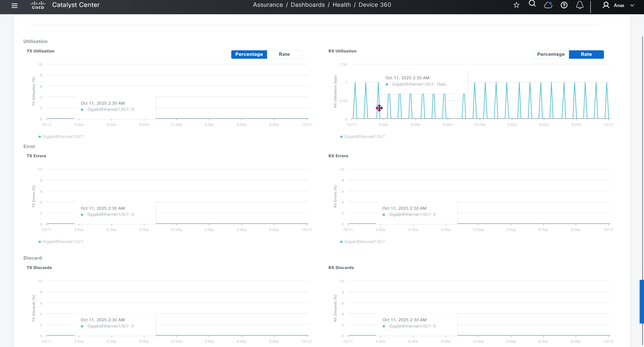
Task: Click the user profile avatar icon
Action: tap(606, 5)
